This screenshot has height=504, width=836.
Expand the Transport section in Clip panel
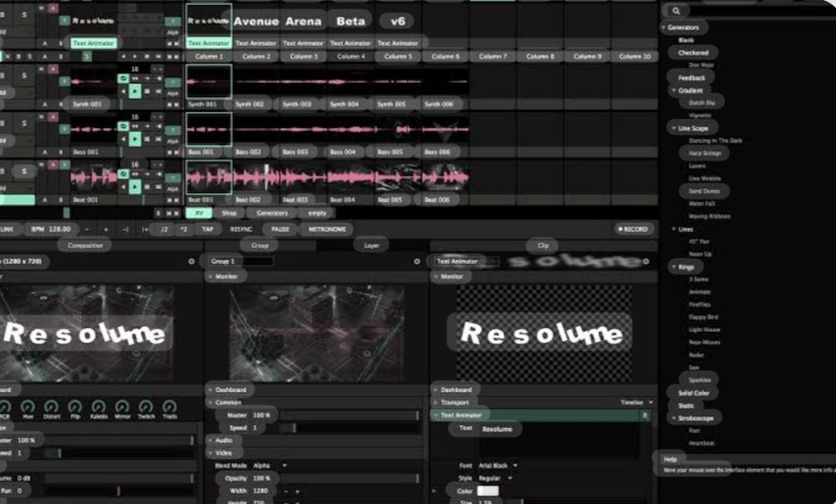pyautogui.click(x=436, y=403)
